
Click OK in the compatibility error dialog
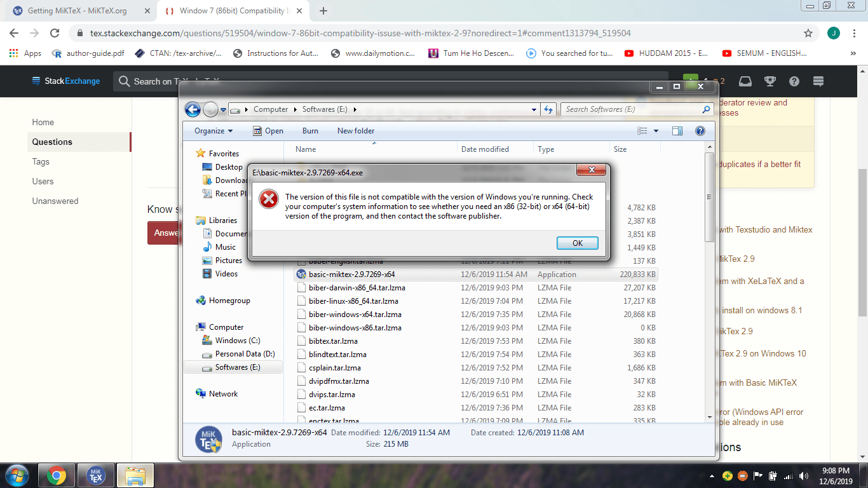tap(577, 243)
